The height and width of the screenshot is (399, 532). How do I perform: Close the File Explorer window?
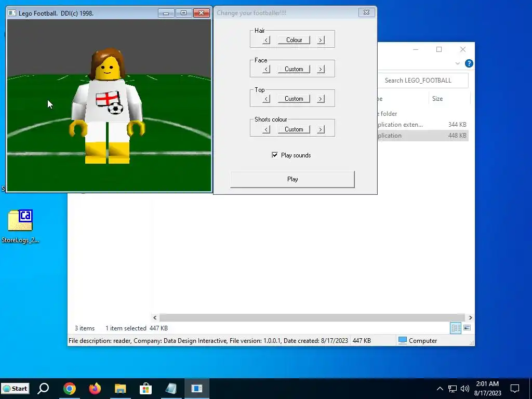[463, 49]
